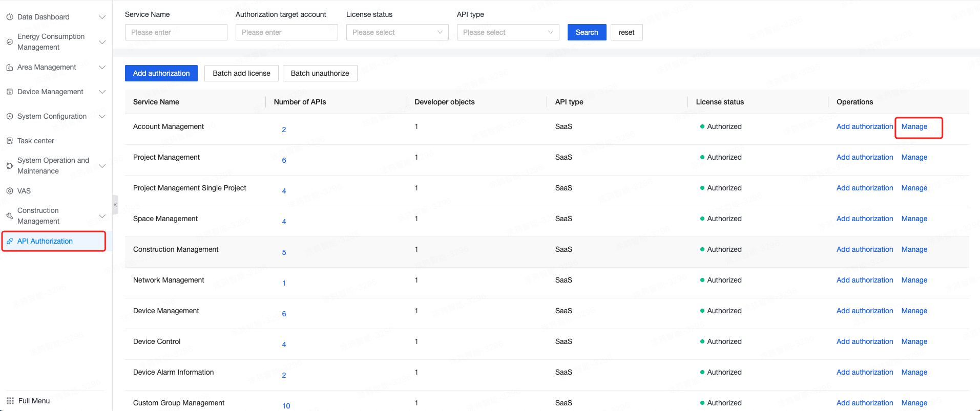980x411 pixels.
Task: Click the Data Dashboard sidebar icon
Action: click(x=10, y=17)
